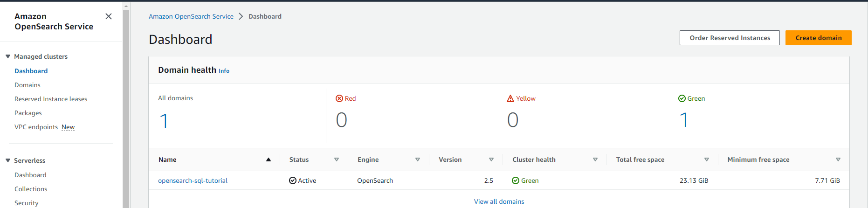This screenshot has width=868, height=208.
Task: Click the sidebar scrollbar up arrow
Action: pyautogui.click(x=126, y=6)
